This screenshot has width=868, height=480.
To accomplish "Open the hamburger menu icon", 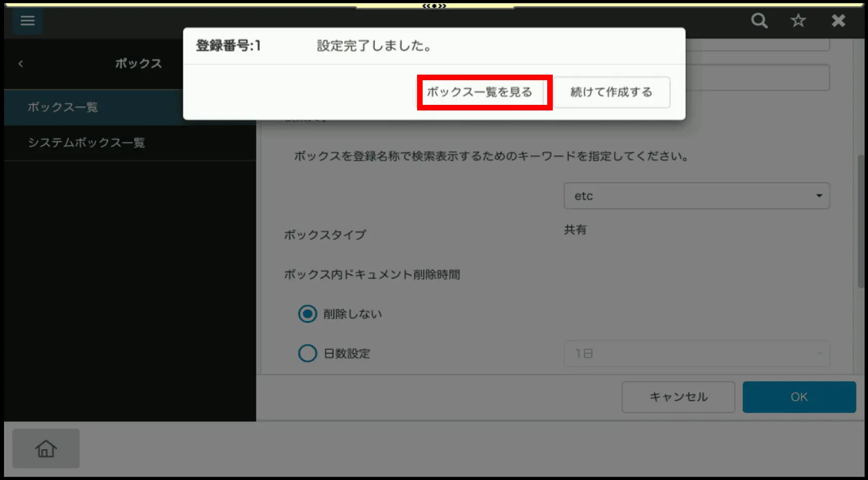I will coord(27,21).
